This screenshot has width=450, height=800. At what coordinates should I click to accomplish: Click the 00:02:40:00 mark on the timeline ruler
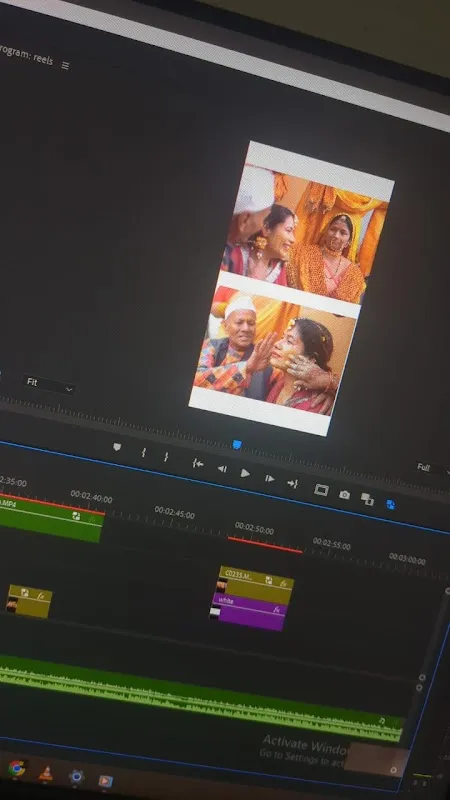[x=91, y=496]
